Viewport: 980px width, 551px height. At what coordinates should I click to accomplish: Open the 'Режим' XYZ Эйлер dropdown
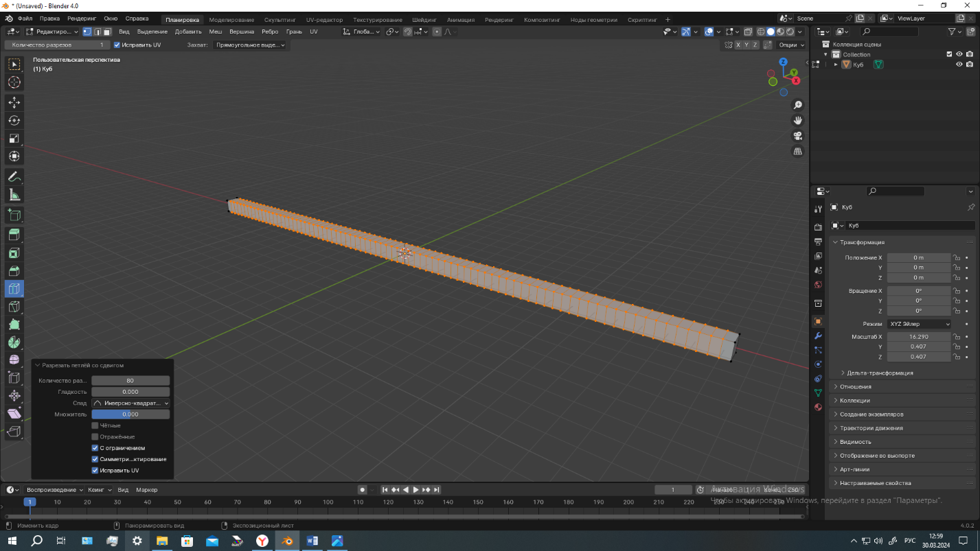point(919,324)
